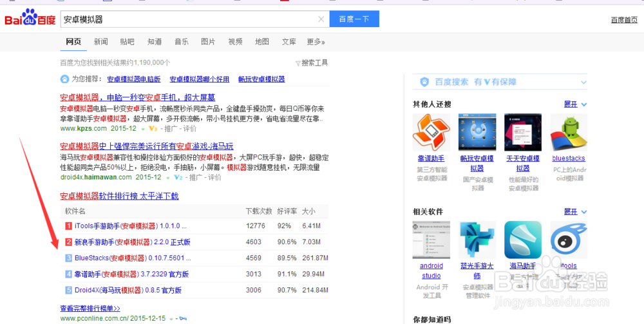Switch to the 地图 tab
Image resolution: width=644 pixels, height=324 pixels.
262,41
